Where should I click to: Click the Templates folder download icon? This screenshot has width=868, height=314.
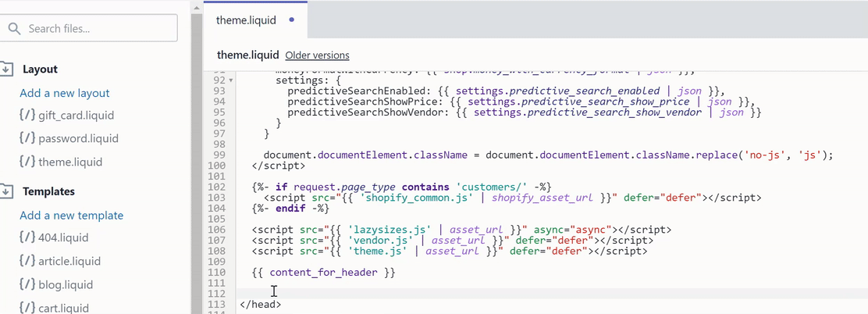(x=6, y=191)
